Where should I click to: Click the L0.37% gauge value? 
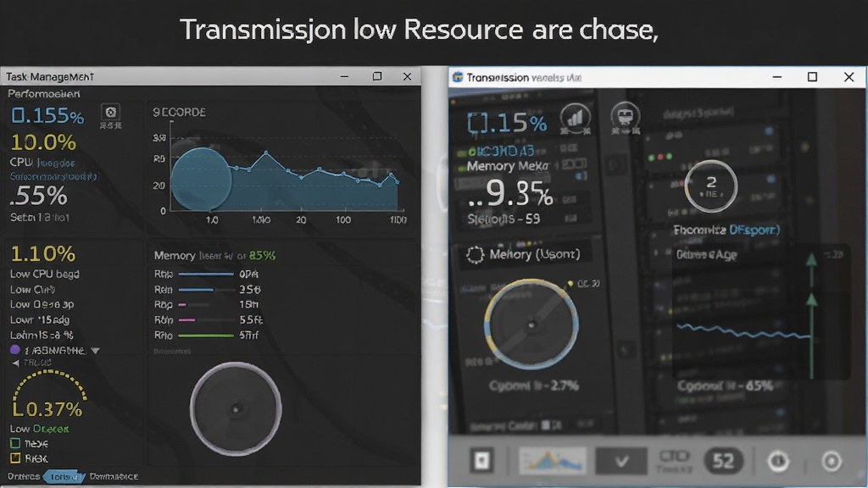pyautogui.click(x=47, y=409)
